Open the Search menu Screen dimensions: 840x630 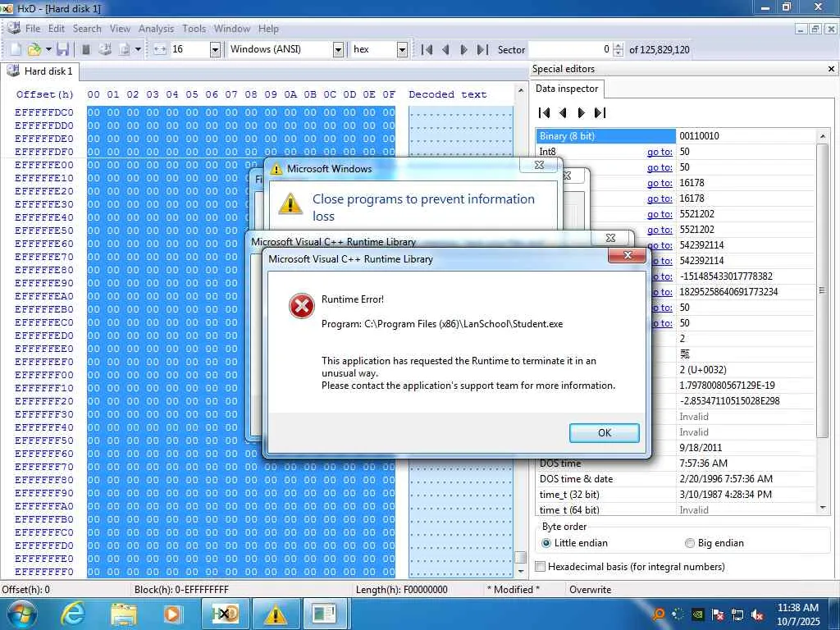point(87,29)
